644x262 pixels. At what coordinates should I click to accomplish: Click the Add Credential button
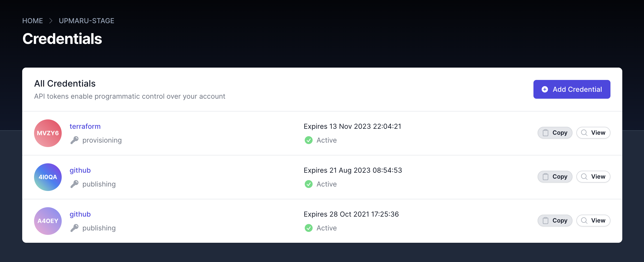(x=571, y=89)
